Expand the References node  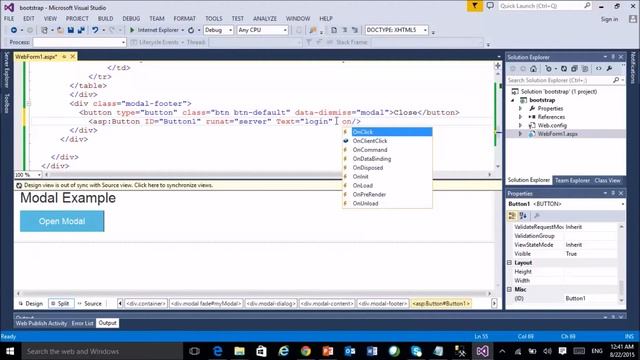520,117
